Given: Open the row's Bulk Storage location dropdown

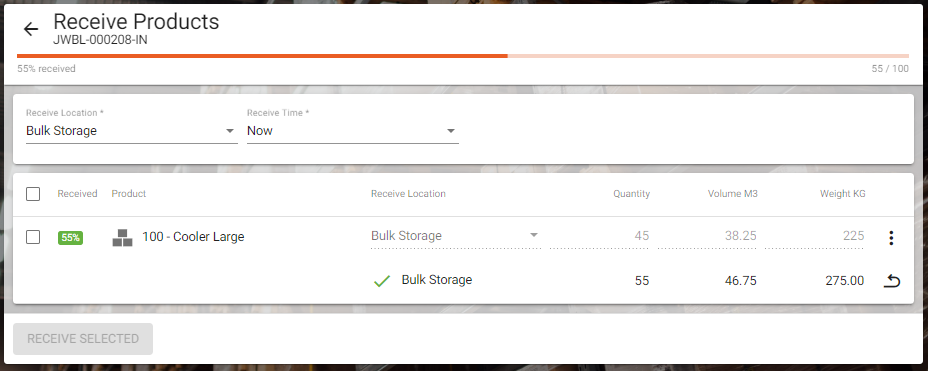Looking at the screenshot, I should (x=456, y=236).
